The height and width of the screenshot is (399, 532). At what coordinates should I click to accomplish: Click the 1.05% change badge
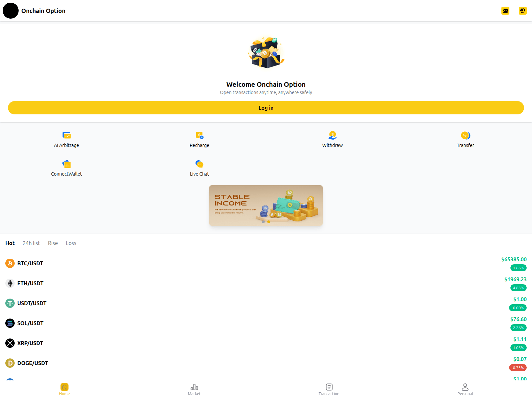click(x=518, y=348)
